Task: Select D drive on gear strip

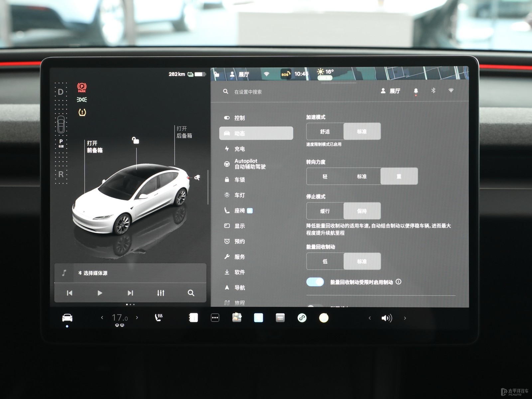Action: coord(61,92)
